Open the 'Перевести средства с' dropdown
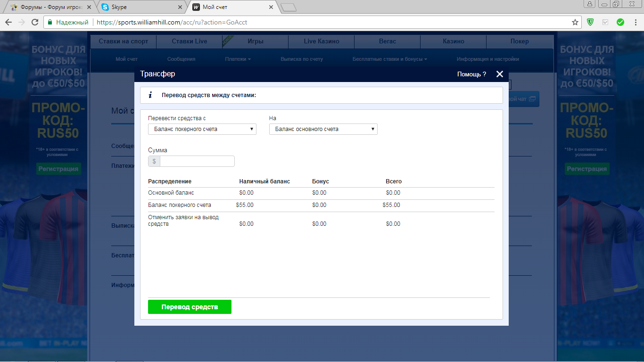The width and height of the screenshot is (644, 362). pyautogui.click(x=202, y=129)
